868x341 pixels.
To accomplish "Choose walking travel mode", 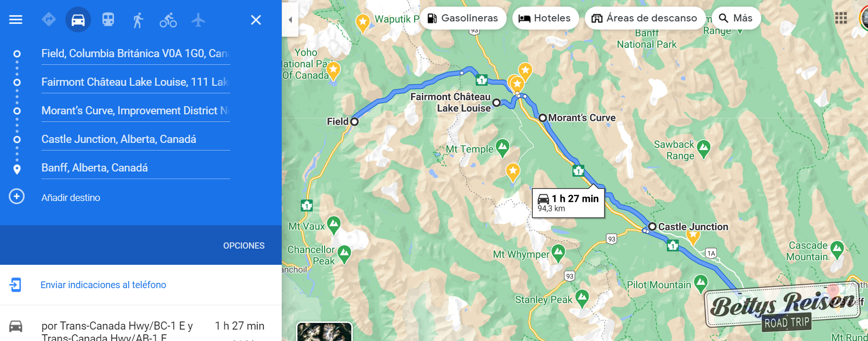I will [138, 20].
